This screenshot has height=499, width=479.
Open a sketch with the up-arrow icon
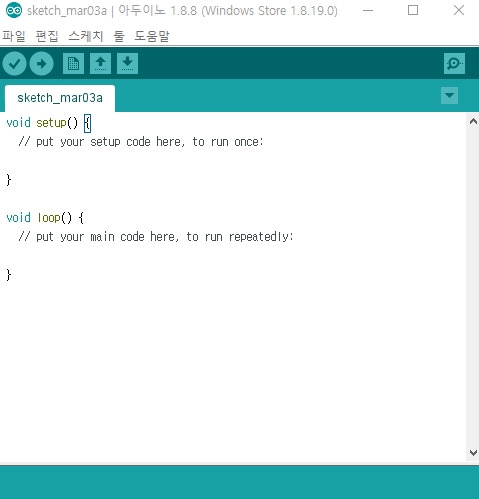point(100,63)
